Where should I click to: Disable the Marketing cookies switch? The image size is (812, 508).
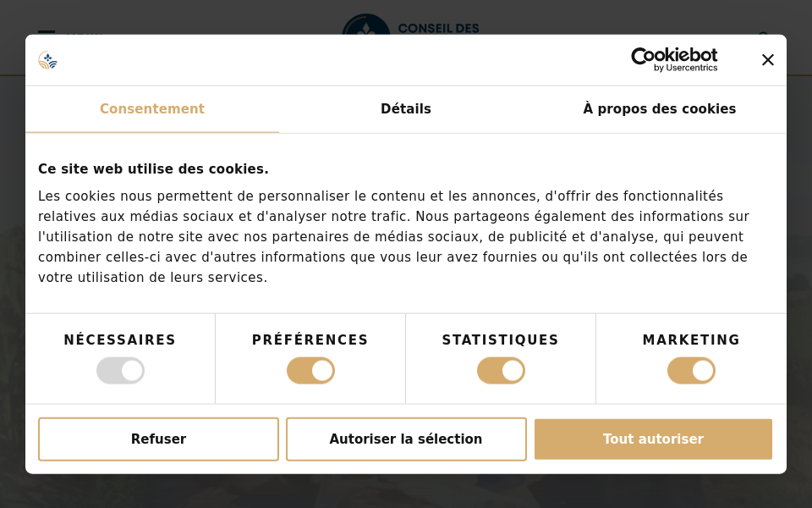coord(691,371)
